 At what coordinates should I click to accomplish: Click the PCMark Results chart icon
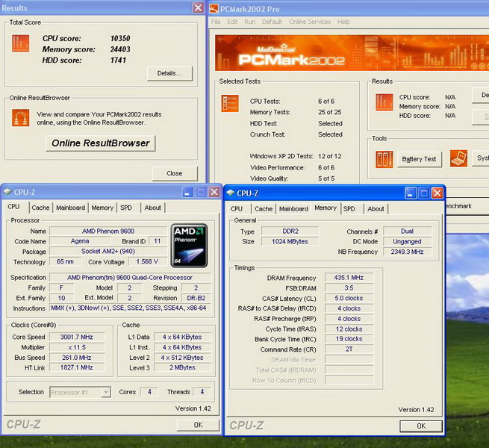384,102
